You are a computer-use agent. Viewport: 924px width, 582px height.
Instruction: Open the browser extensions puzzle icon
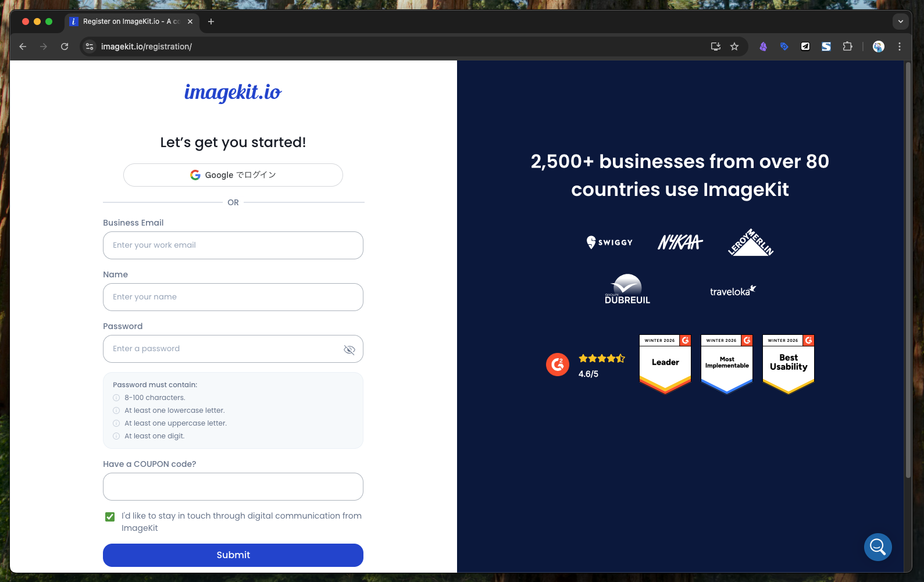847,47
